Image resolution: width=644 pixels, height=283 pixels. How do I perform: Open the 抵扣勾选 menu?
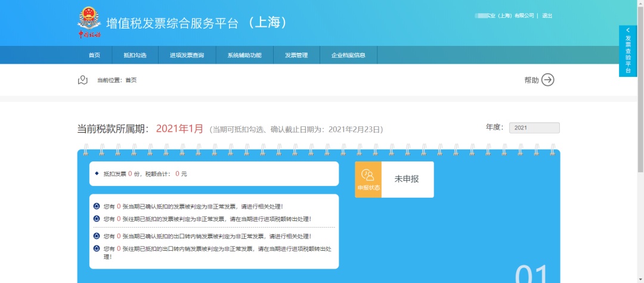coord(135,55)
